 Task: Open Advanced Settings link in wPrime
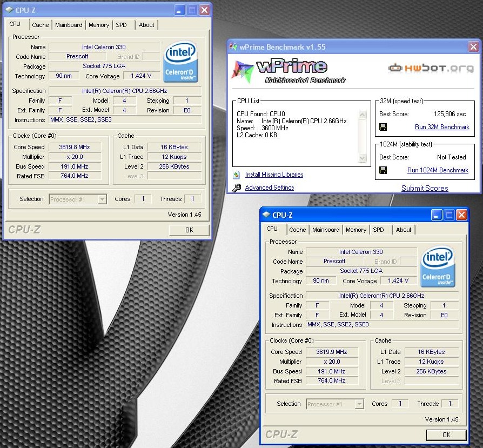270,188
